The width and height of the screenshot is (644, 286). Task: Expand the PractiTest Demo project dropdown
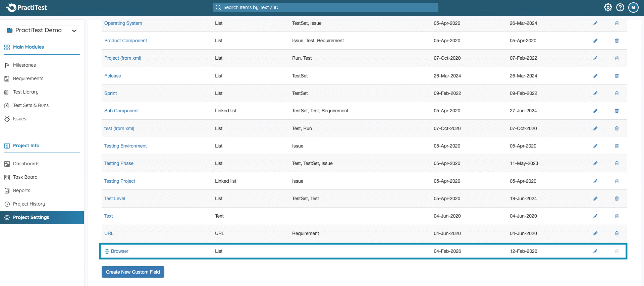click(42, 30)
